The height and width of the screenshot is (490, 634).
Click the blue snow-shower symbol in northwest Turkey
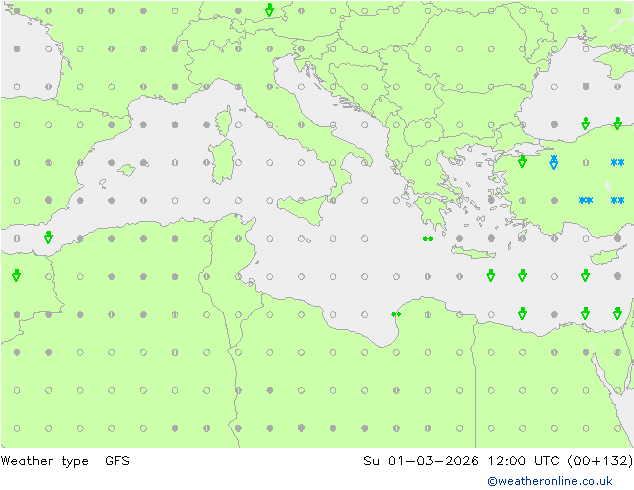[554, 162]
